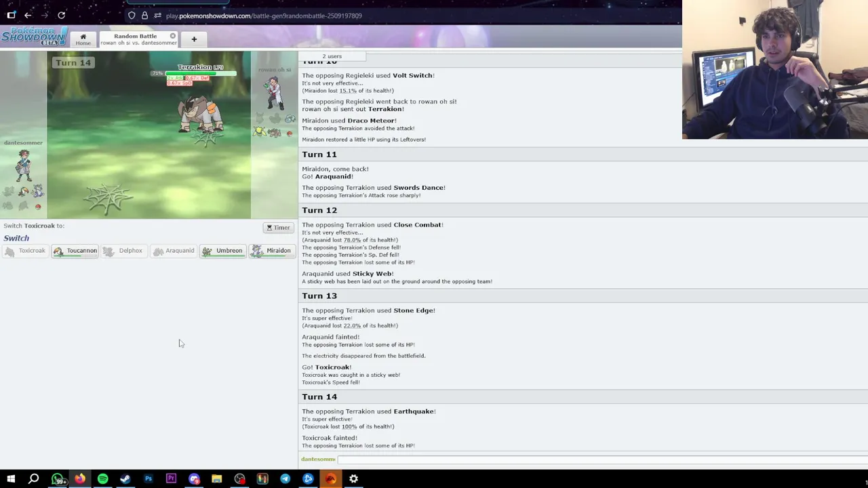Type in the battle chat input box
The image size is (868, 488).
602,460
